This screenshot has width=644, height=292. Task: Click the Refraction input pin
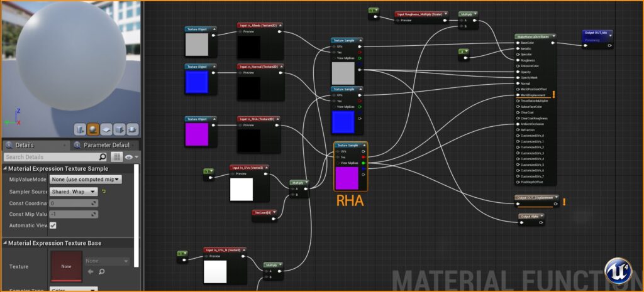pos(518,129)
